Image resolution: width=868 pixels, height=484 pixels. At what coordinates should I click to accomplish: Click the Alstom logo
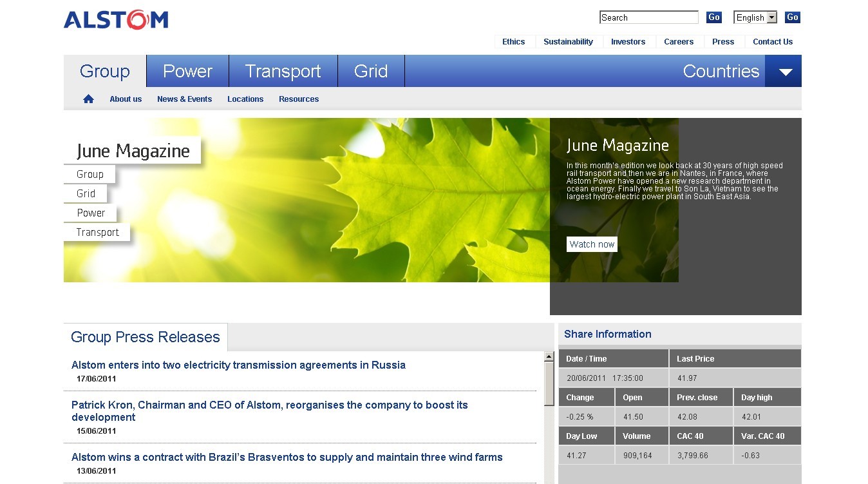(116, 20)
